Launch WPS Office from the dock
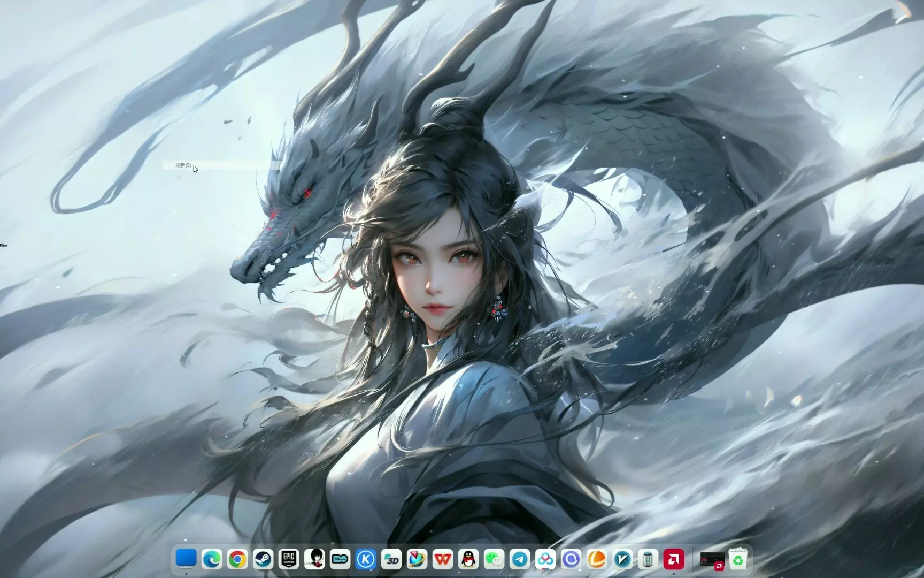 [443, 559]
